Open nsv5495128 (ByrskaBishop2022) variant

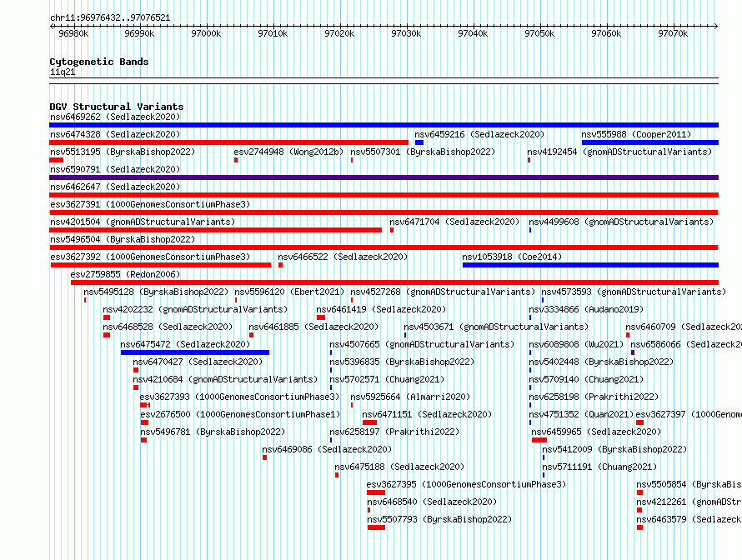pos(156,292)
